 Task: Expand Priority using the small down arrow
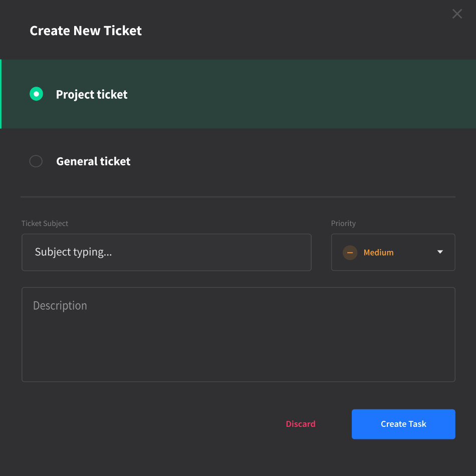pos(440,252)
